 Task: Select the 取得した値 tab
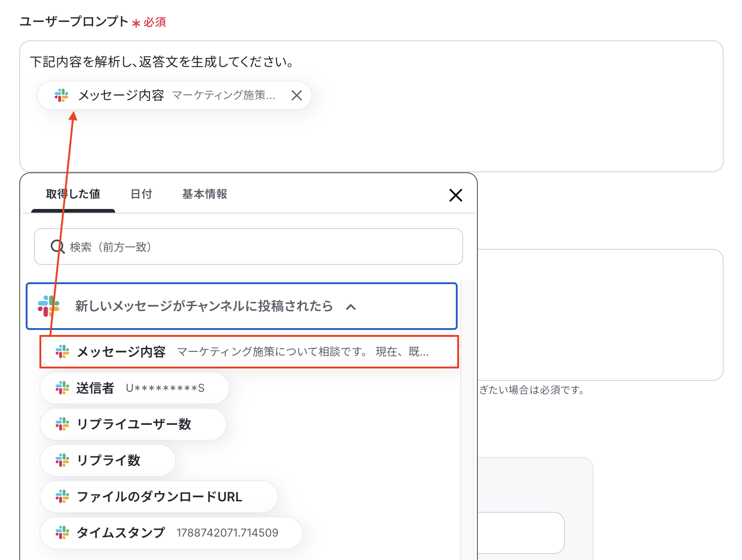click(73, 194)
